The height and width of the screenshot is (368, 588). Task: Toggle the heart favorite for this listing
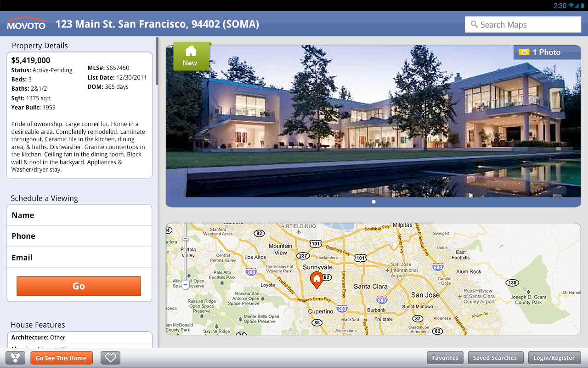pyautogui.click(x=110, y=357)
